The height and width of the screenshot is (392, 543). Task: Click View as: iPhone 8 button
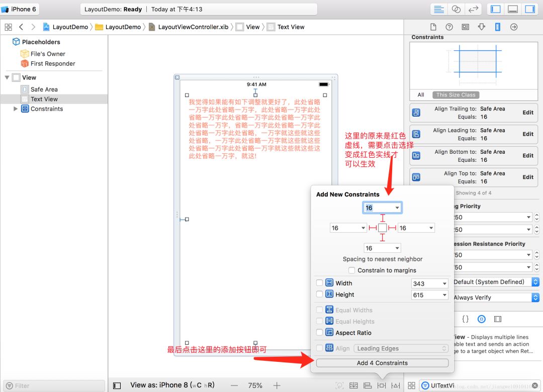pyautogui.click(x=172, y=385)
